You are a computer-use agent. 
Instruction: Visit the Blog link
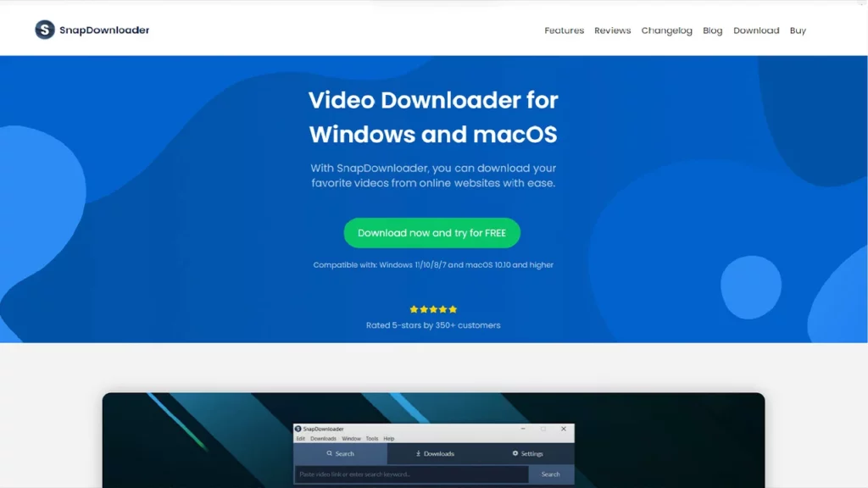click(x=712, y=30)
